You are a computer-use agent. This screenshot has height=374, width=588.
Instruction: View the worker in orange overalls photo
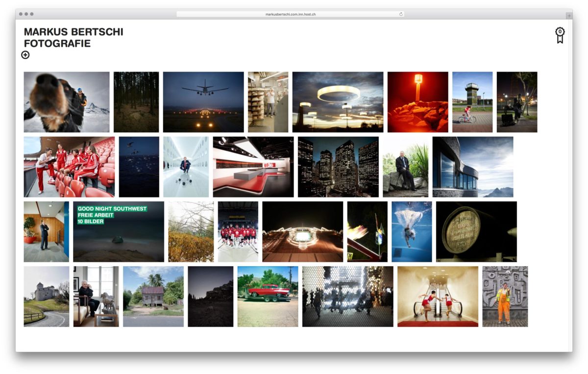[x=505, y=296]
